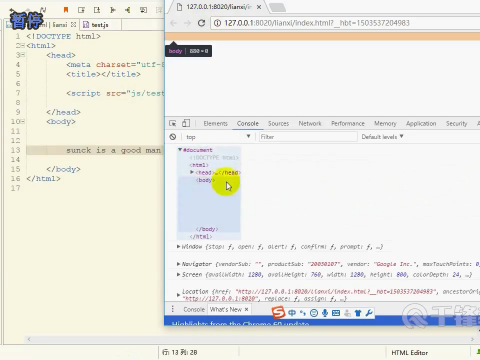Click the test.js file icon in editor tab

[x=86, y=25]
